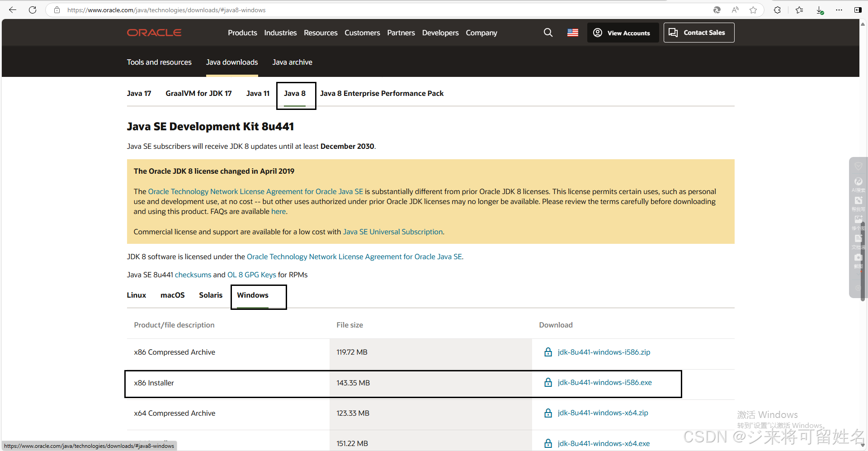The image size is (868, 451).
Task: Open Developers menu
Action: (440, 33)
